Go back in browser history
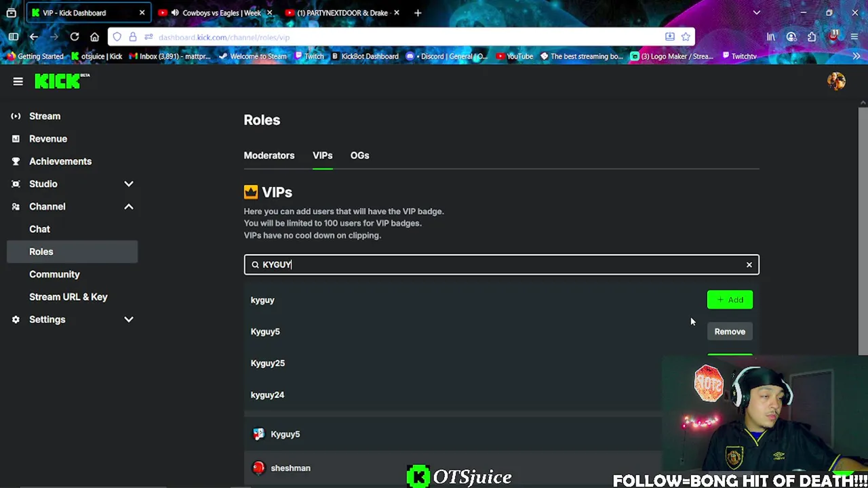The width and height of the screenshot is (868, 488). coord(34,37)
